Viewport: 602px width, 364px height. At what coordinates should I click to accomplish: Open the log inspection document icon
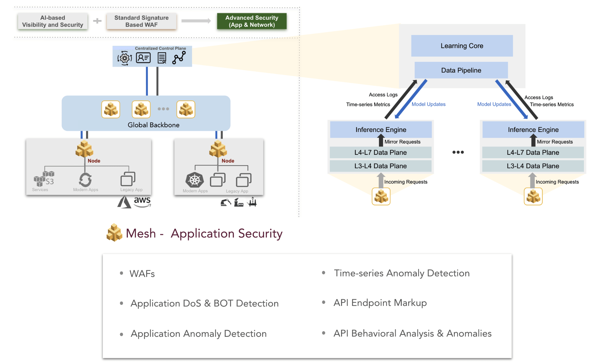pyautogui.click(x=161, y=58)
